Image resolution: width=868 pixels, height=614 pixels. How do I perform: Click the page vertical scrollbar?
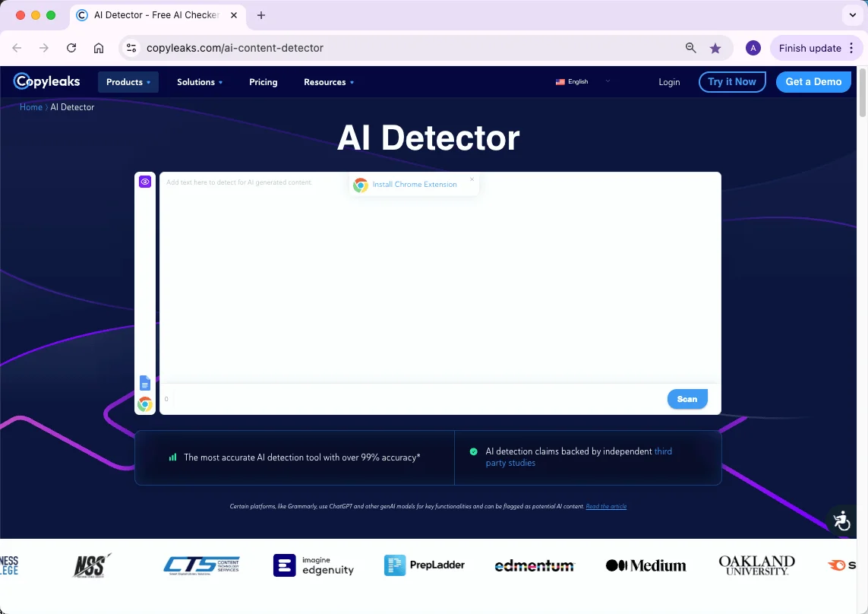tap(862, 91)
